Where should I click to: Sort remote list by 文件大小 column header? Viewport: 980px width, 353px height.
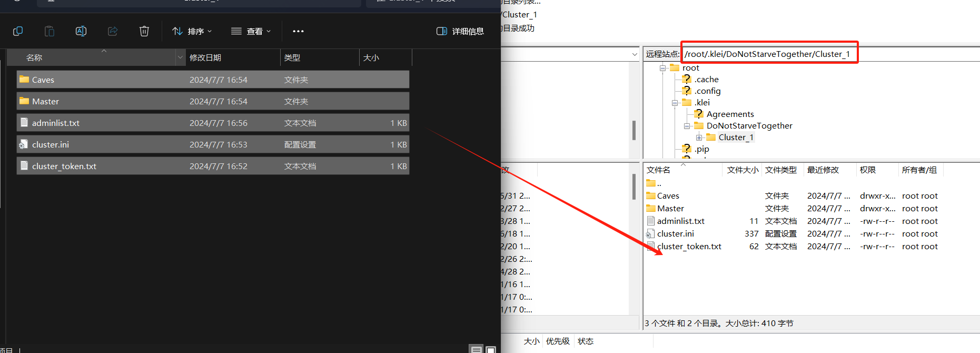pos(743,170)
